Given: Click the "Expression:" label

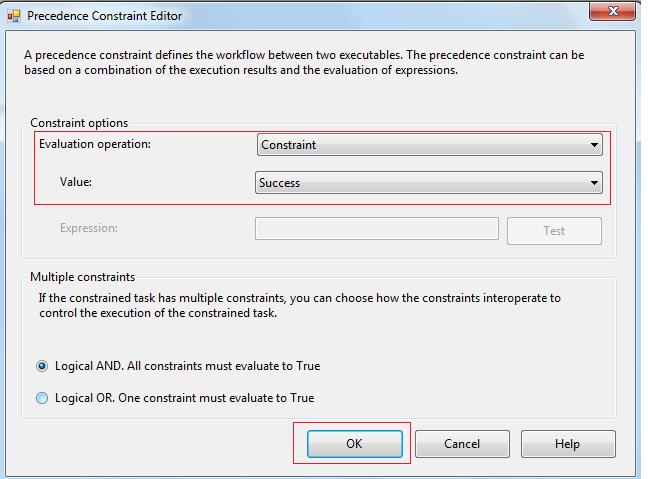Looking at the screenshot, I should pos(88,228).
